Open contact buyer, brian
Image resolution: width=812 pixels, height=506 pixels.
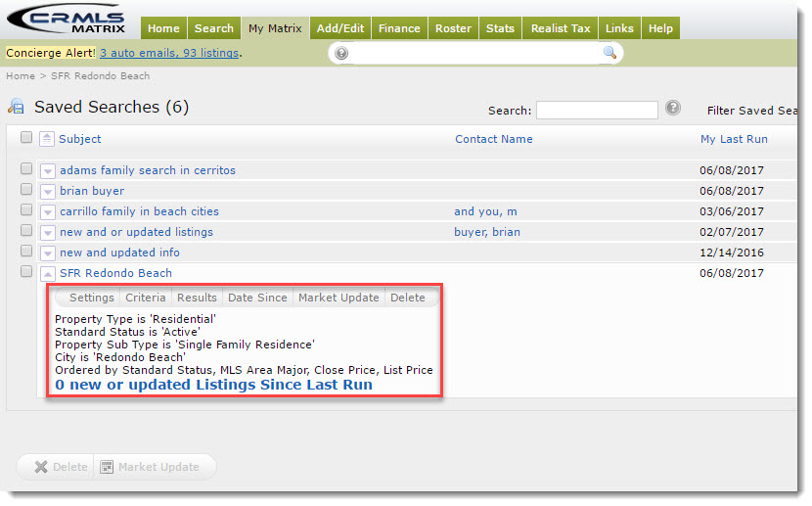pos(487,232)
